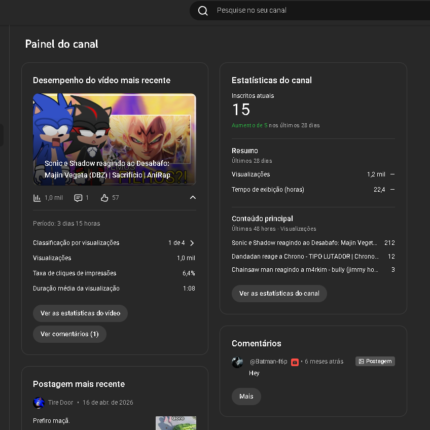The height and width of the screenshot is (430, 430).
Task: Collapse the latest video performance details chevron
Action: coord(193,198)
